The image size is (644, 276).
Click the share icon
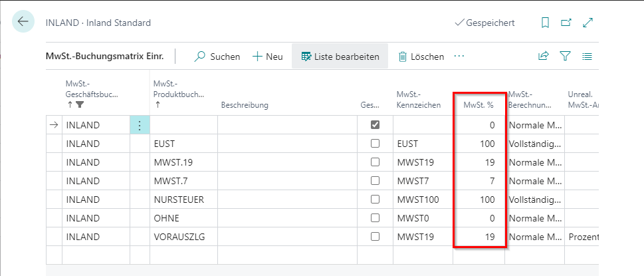point(544,57)
